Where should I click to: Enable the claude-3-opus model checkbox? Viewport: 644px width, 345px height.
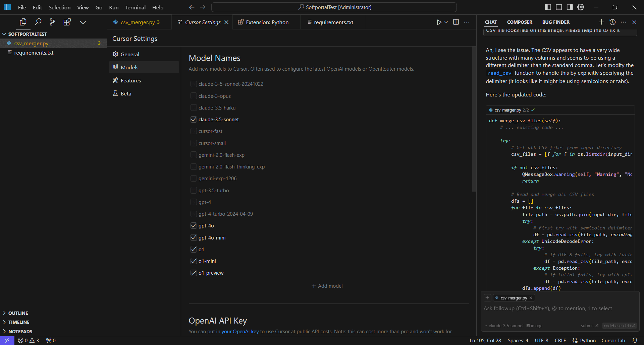[x=194, y=96]
